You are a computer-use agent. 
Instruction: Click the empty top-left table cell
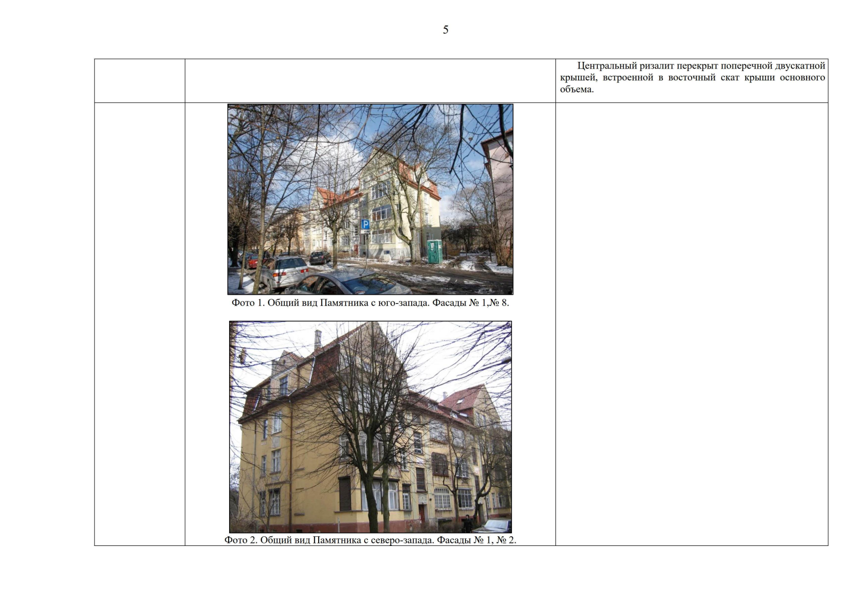pyautogui.click(x=140, y=81)
